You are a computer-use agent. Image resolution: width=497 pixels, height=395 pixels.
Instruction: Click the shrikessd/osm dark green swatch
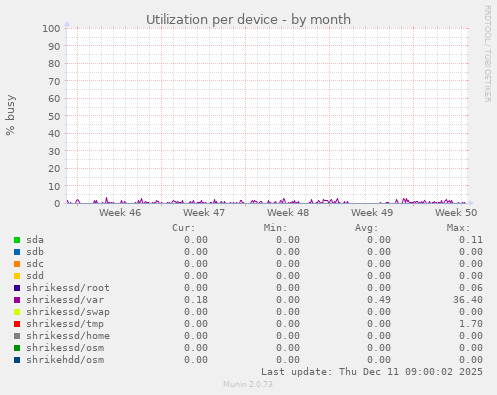pyautogui.click(x=17, y=348)
